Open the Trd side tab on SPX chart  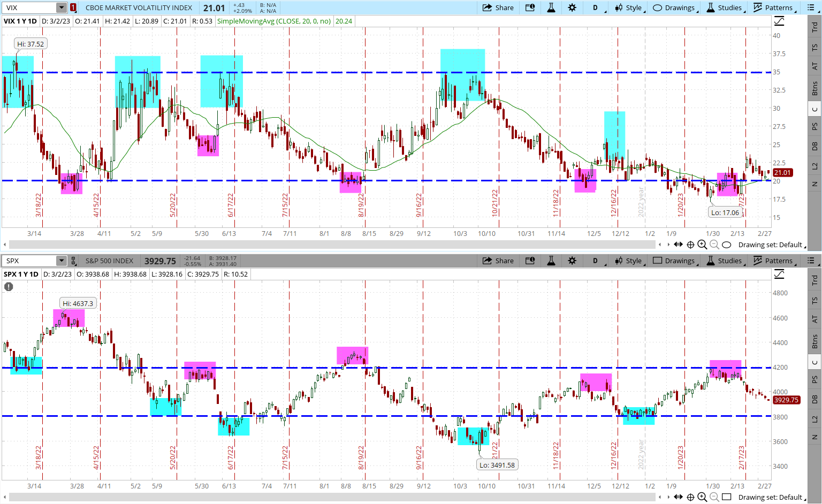click(815, 279)
